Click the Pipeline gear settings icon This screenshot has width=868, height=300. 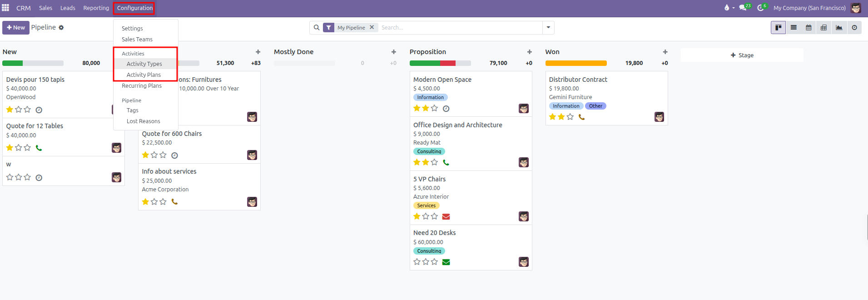61,28
